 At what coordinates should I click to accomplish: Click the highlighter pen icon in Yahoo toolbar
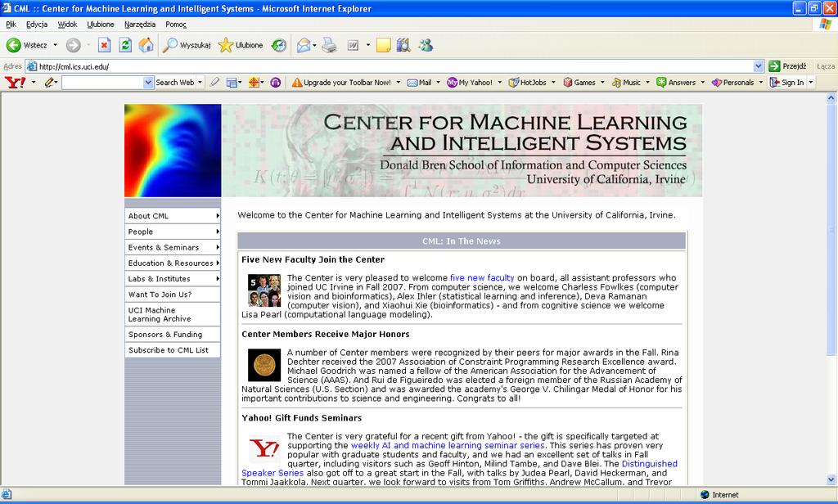214,83
